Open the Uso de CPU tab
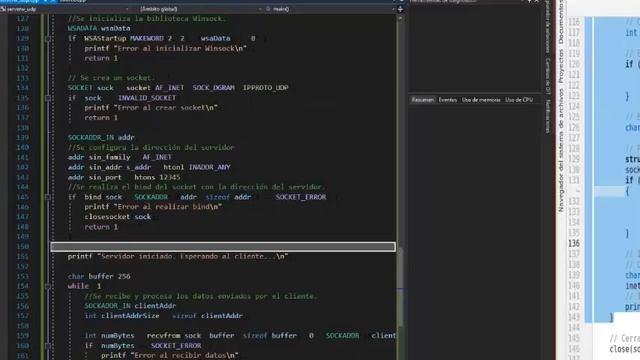The image size is (640, 360). 519,100
